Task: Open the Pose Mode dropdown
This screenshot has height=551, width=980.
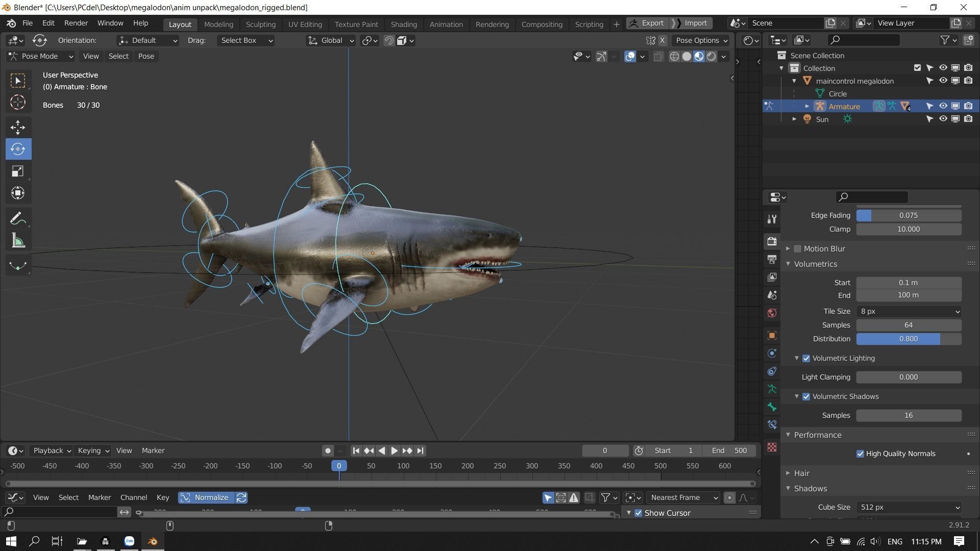Action: click(41, 56)
